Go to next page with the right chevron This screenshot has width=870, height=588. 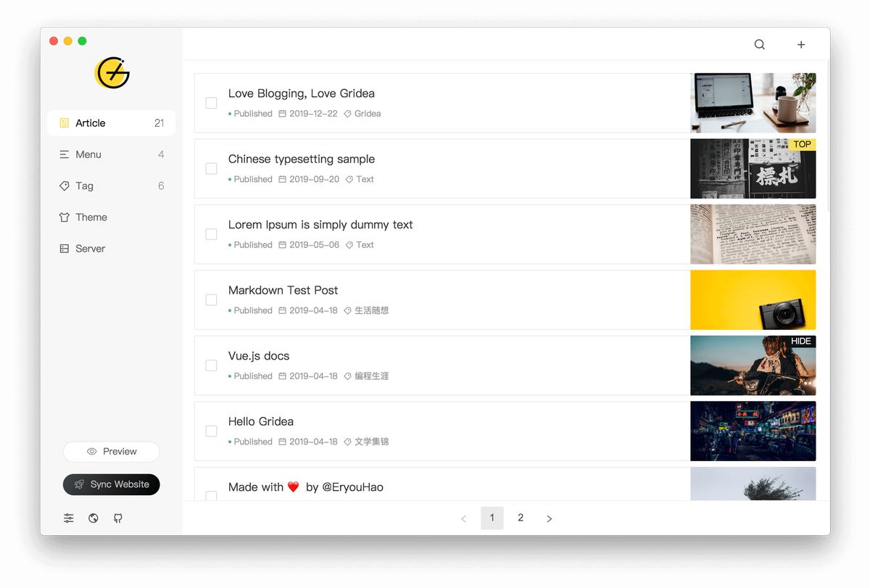coord(549,518)
